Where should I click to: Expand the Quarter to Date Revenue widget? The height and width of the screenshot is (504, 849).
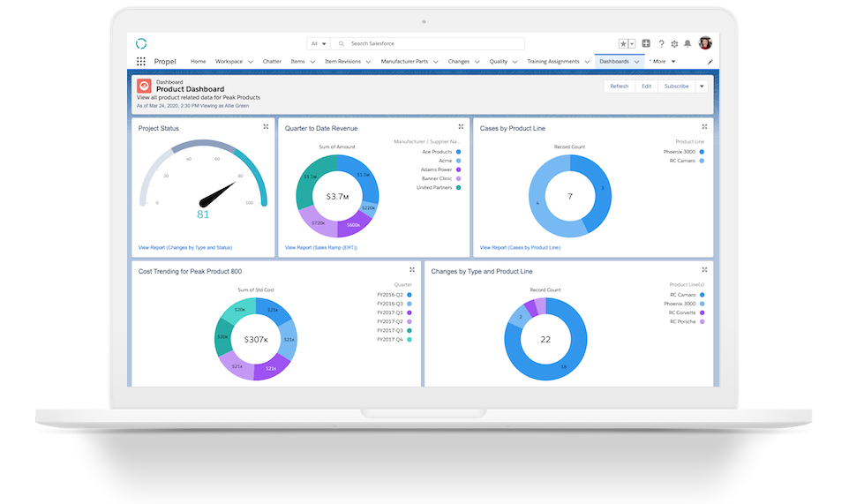[461, 127]
